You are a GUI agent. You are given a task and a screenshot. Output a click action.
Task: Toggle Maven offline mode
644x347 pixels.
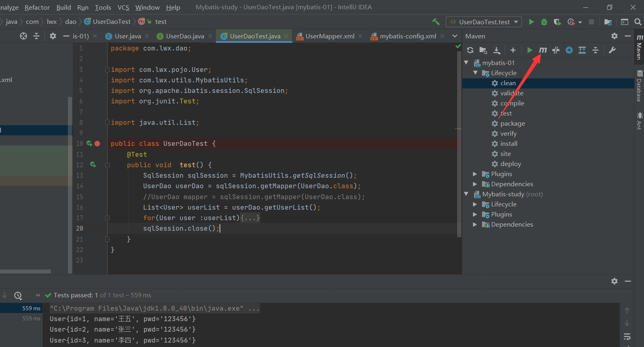[x=556, y=50]
